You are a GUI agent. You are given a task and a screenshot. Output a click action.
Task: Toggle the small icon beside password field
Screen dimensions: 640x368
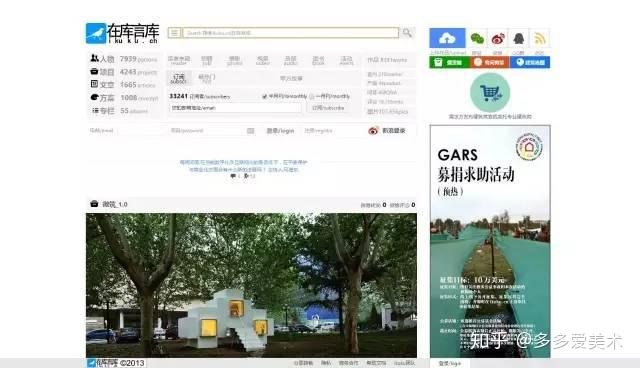click(x=251, y=131)
